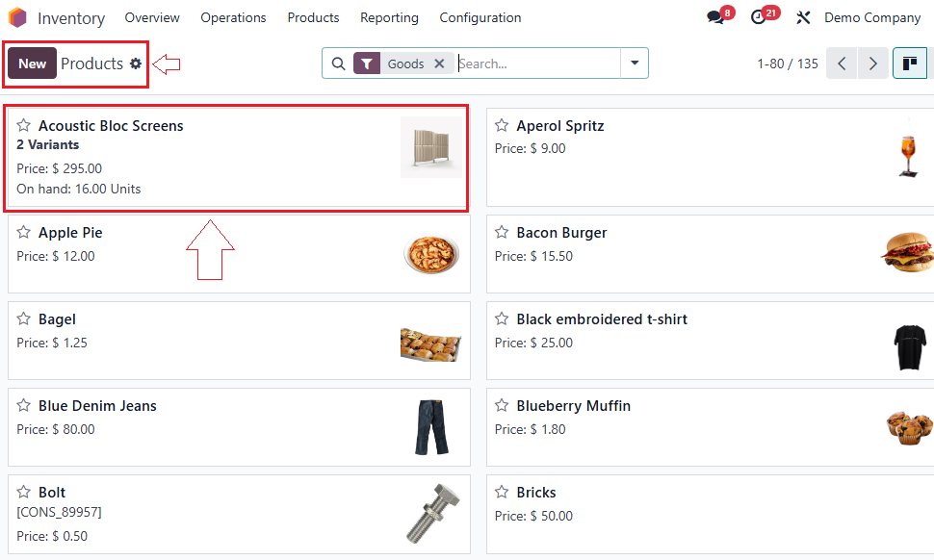Open Demo Company switcher
The height and width of the screenshot is (560, 934).
tap(872, 17)
